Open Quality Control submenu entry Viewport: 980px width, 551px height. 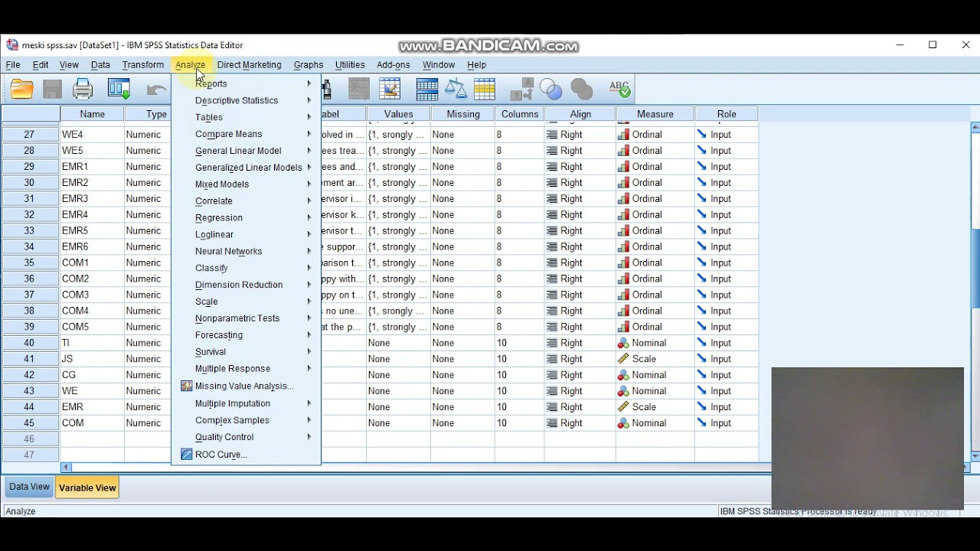coord(246,437)
